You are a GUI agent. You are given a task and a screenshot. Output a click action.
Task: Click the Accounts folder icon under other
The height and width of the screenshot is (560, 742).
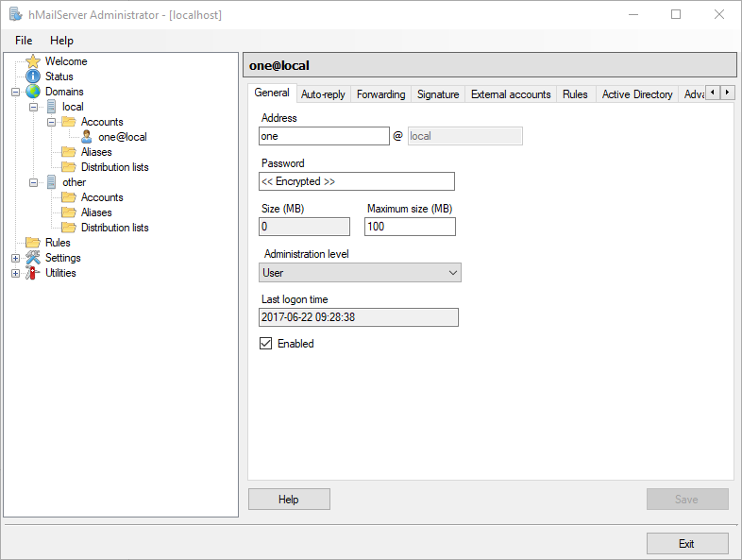(x=69, y=197)
